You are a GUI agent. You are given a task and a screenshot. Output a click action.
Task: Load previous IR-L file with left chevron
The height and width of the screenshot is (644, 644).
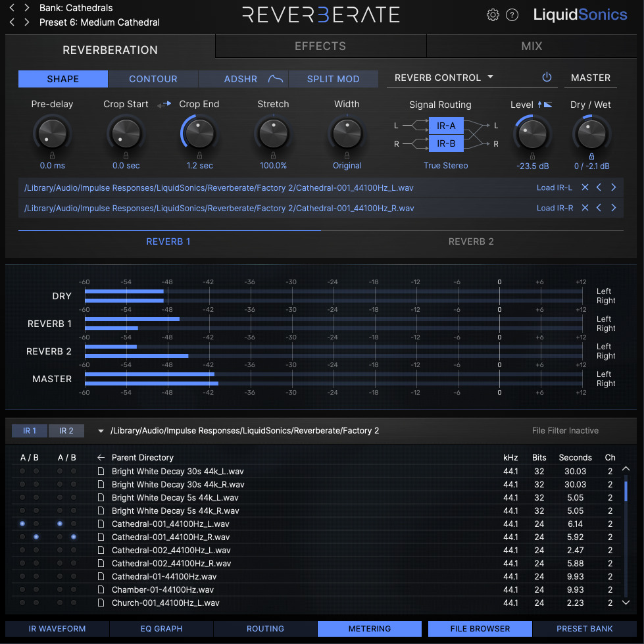coord(599,187)
